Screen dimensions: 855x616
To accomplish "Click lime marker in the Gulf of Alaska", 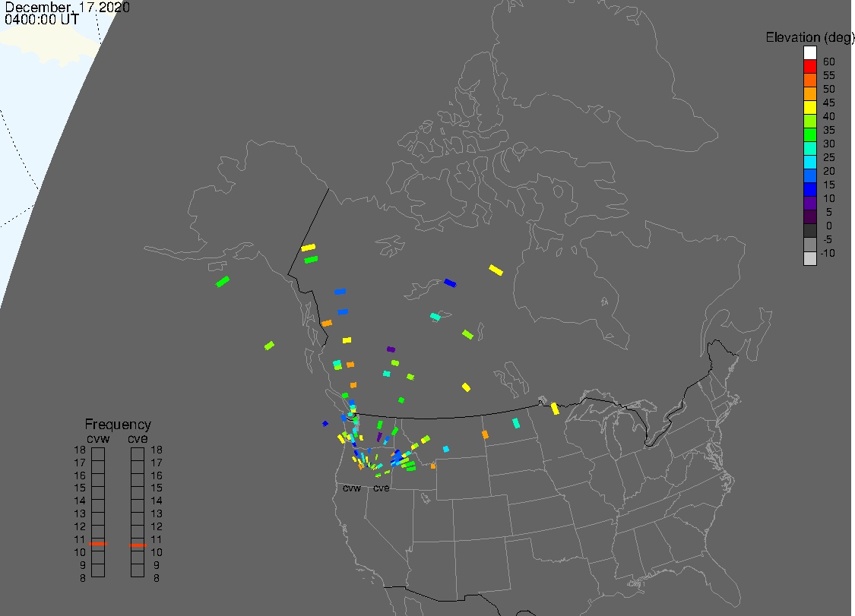I will coord(269,346).
